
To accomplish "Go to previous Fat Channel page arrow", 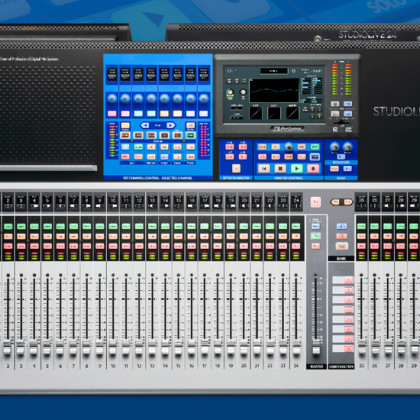I will tap(145, 125).
